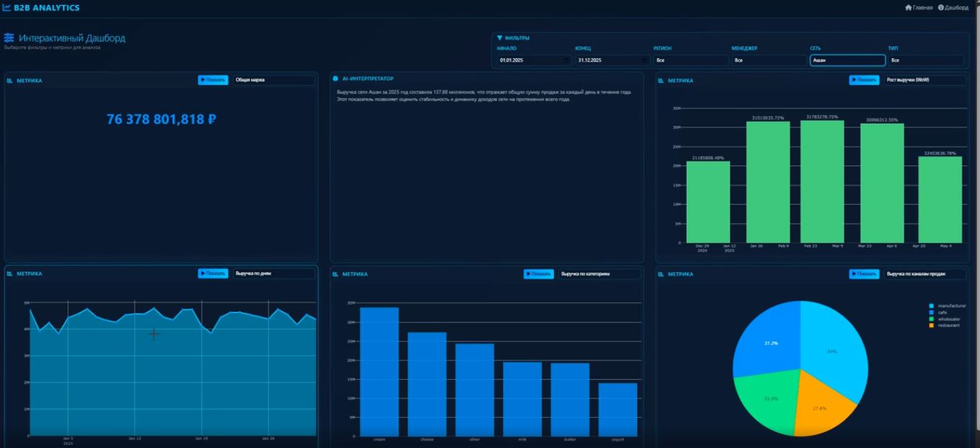Open the Выручка по дням metric dropdown
The image size is (980, 448).
click(x=274, y=274)
